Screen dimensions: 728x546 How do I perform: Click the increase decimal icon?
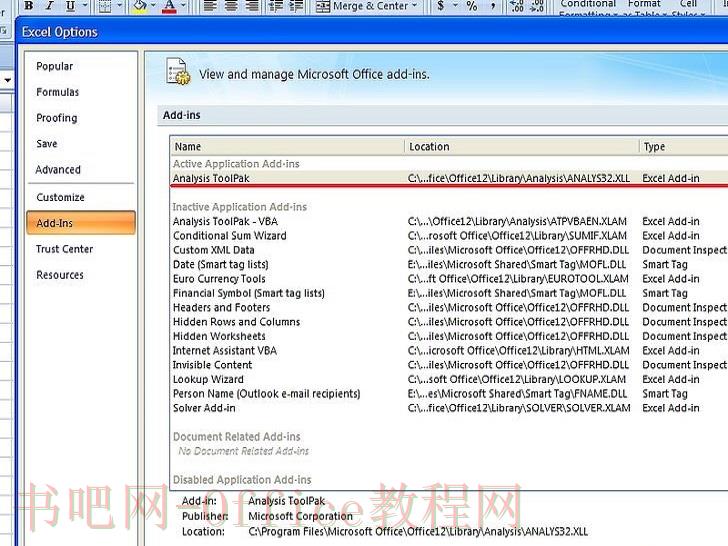coord(517,6)
